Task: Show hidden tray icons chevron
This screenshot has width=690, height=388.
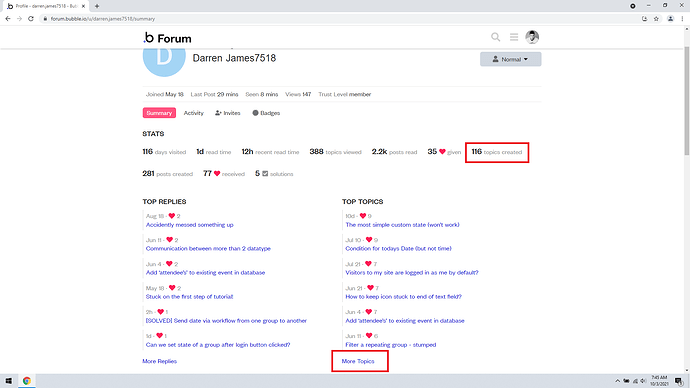Action: (617, 381)
